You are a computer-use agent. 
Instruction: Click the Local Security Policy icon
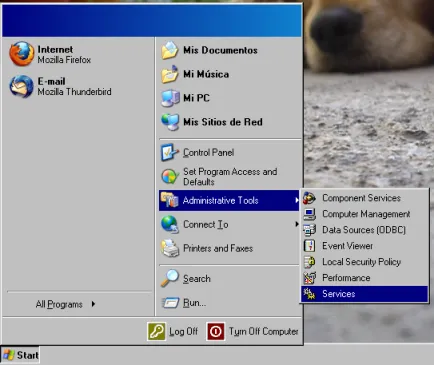(x=309, y=262)
